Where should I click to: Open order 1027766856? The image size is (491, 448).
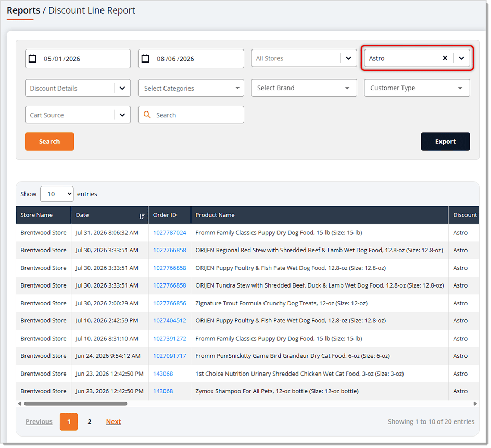(169, 303)
